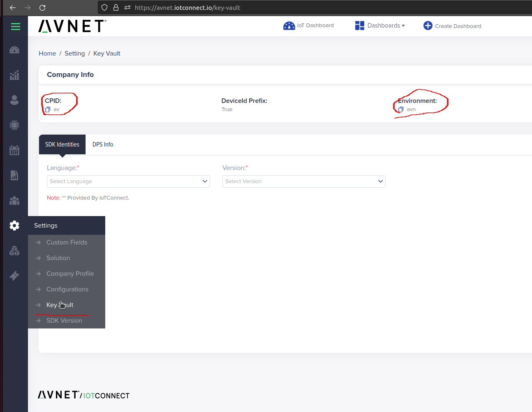Viewport: 532px width, 412px height.
Task: Open the device chip sidebar icon
Action: (14, 125)
